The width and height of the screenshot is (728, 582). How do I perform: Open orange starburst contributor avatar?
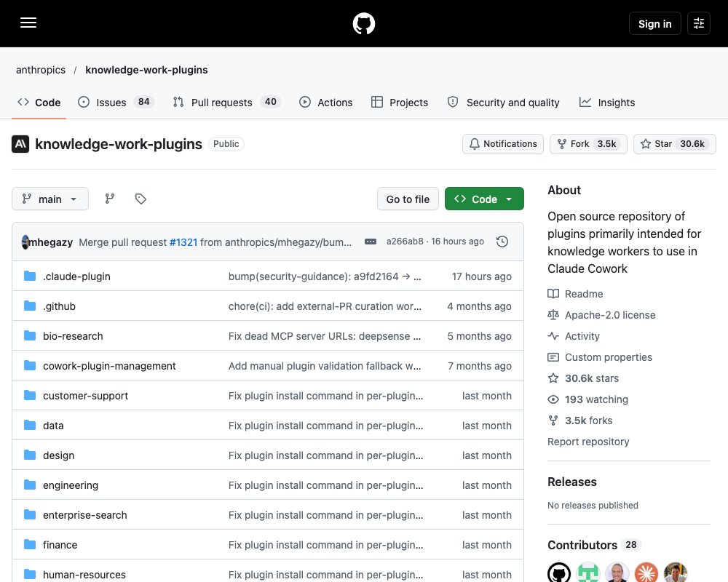646,573
